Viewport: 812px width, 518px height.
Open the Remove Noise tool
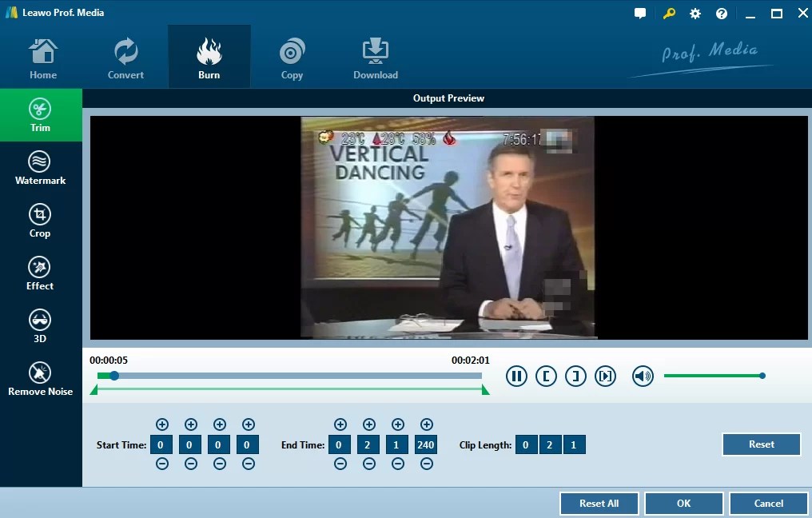click(x=40, y=377)
